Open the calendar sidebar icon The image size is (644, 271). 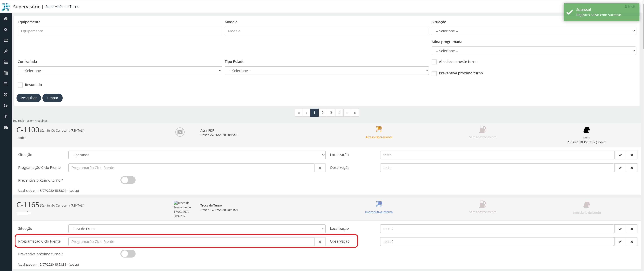point(6,73)
